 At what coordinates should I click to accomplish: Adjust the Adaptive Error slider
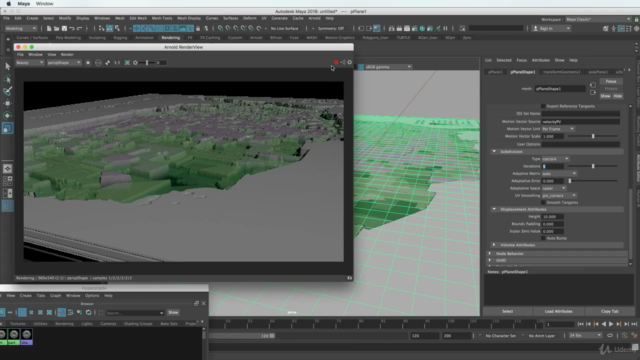570,181
